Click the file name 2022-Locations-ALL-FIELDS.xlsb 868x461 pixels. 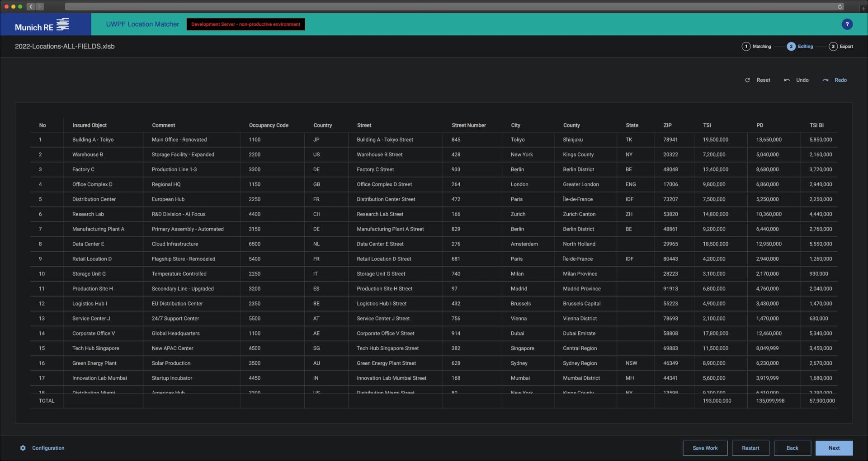[x=65, y=47]
